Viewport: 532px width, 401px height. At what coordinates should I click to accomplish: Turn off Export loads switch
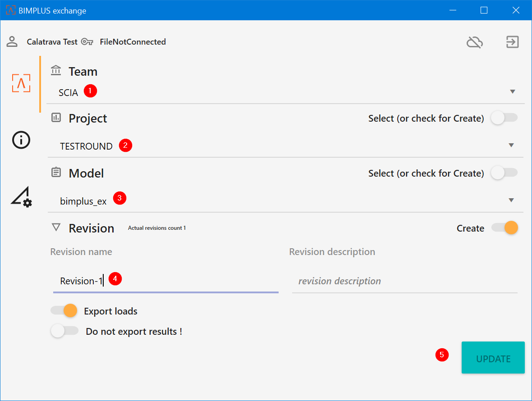tap(64, 310)
